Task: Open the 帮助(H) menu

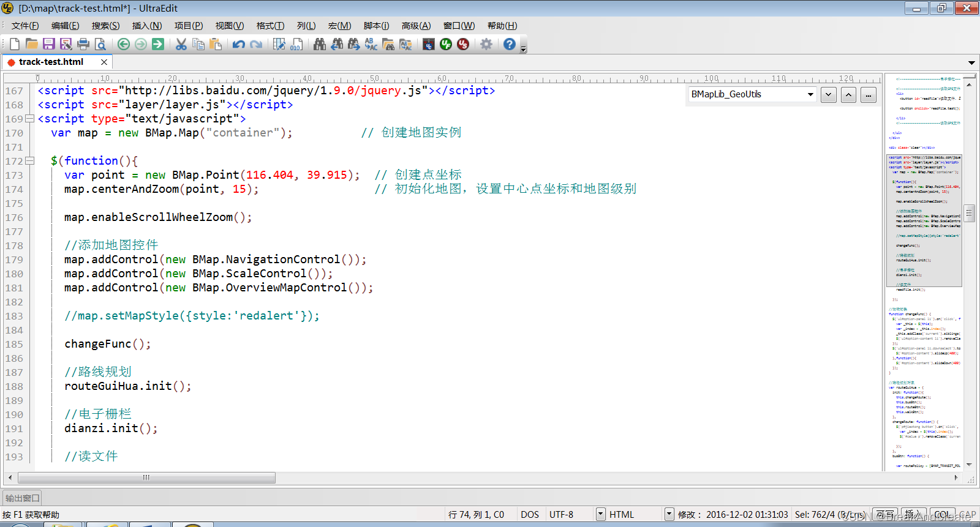Action: (x=502, y=26)
